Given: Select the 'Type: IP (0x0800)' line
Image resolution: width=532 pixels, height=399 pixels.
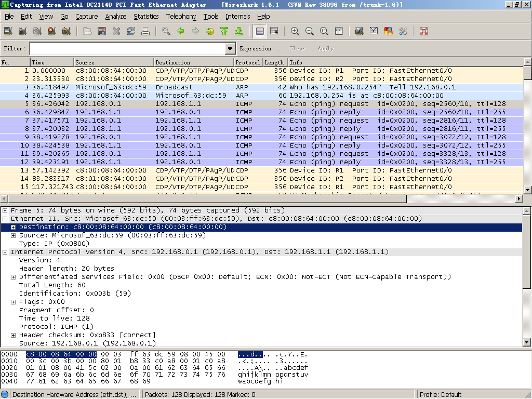Looking at the screenshot, I should point(54,244).
